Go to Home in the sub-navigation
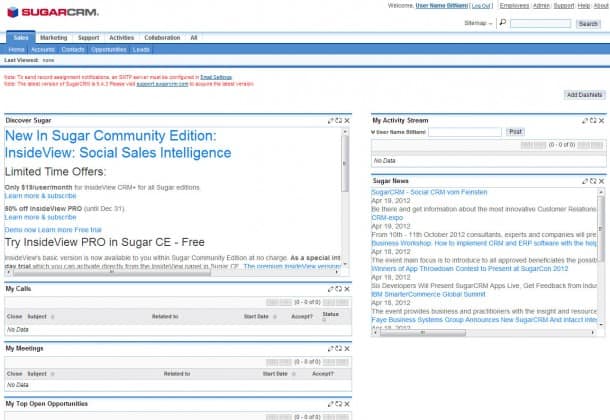 point(16,50)
